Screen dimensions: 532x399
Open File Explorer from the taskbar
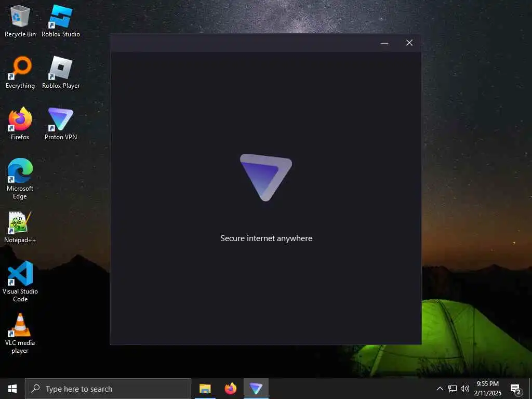click(x=205, y=389)
